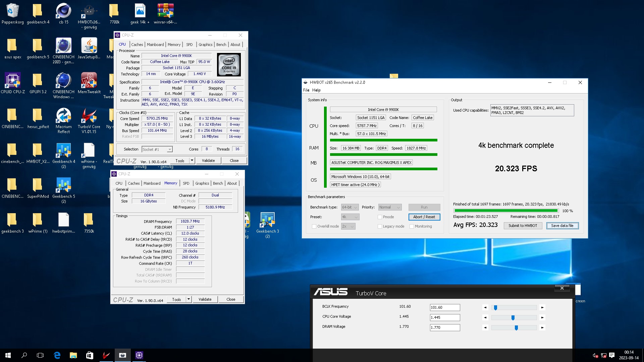Click the CPU Core Voltage 1.445 input field
This screenshot has height=362, width=644.
(445, 317)
